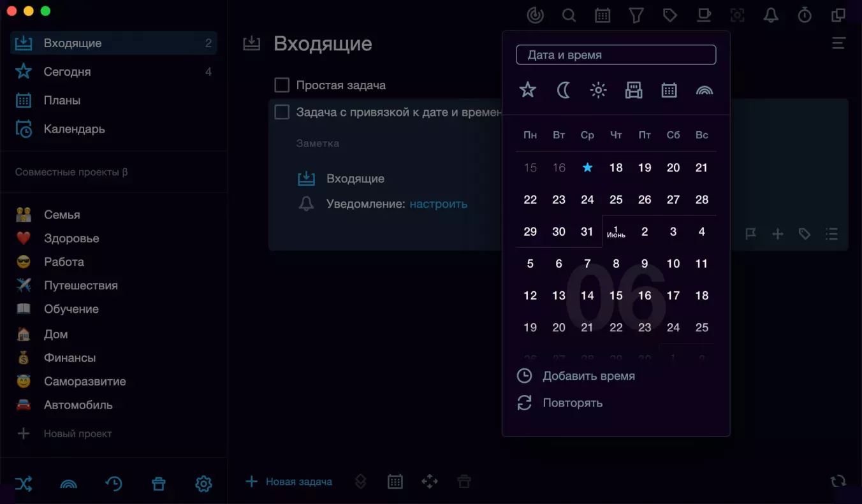Click the focus frame icon in top toolbar
This screenshot has height=504, width=862.
click(738, 15)
